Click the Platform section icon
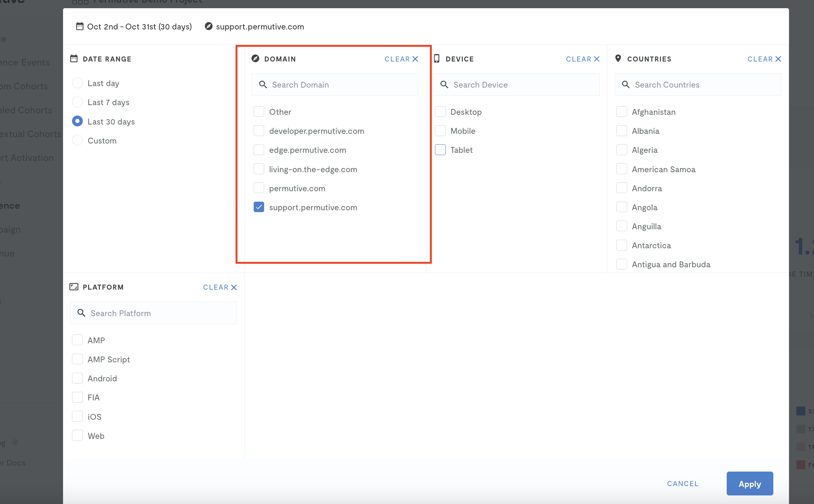 [x=74, y=287]
